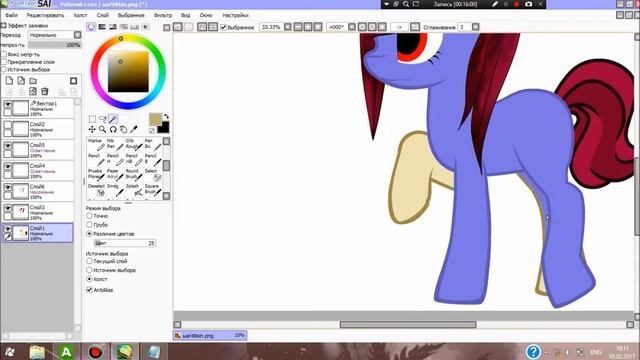Select the Слой1 layer row

point(38,233)
